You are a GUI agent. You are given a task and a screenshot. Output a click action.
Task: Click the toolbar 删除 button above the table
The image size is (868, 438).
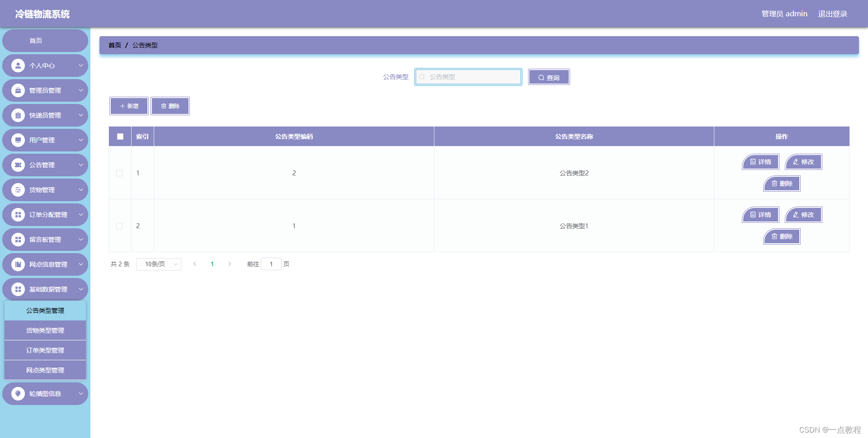pyautogui.click(x=170, y=106)
